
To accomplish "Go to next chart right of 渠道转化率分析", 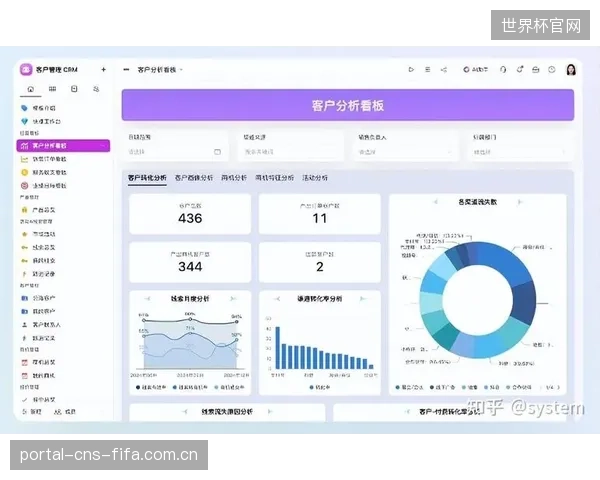I will [x=363, y=299].
